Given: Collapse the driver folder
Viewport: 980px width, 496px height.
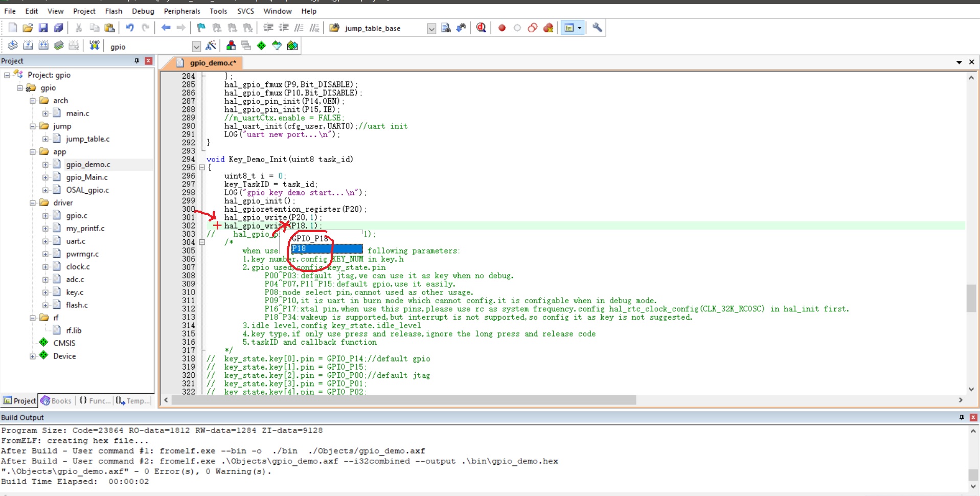Looking at the screenshot, I should (x=33, y=203).
